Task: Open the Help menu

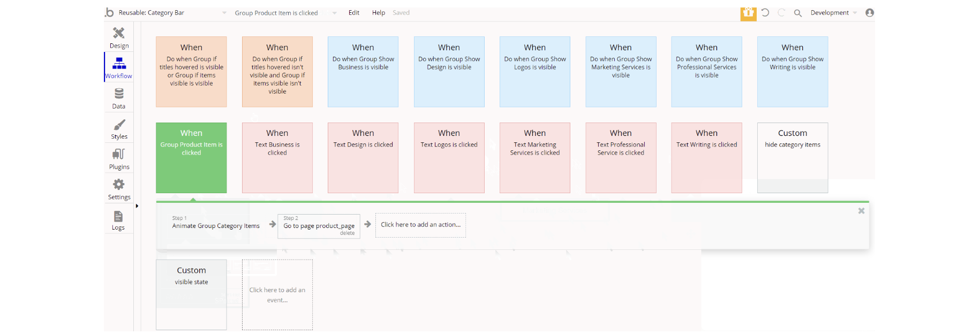Action: 379,13
